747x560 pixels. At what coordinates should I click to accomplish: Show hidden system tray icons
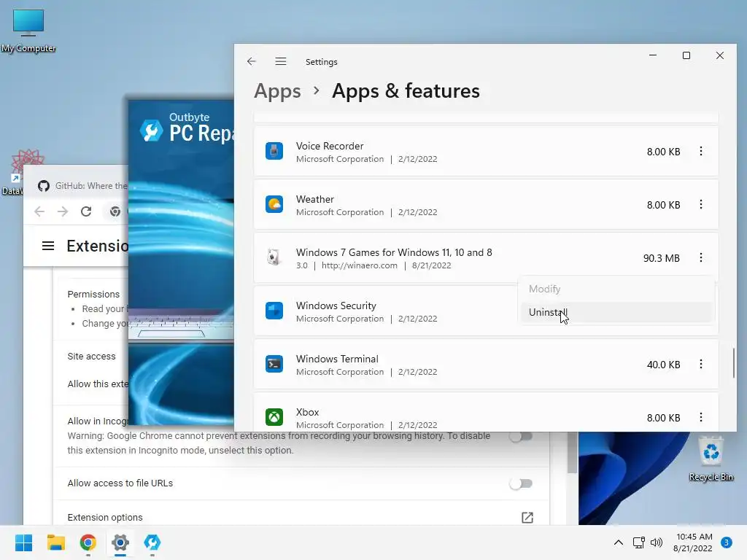click(619, 542)
